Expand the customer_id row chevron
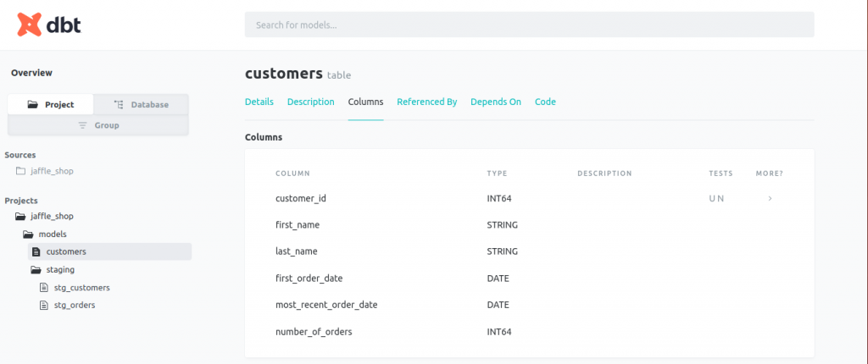 point(770,198)
